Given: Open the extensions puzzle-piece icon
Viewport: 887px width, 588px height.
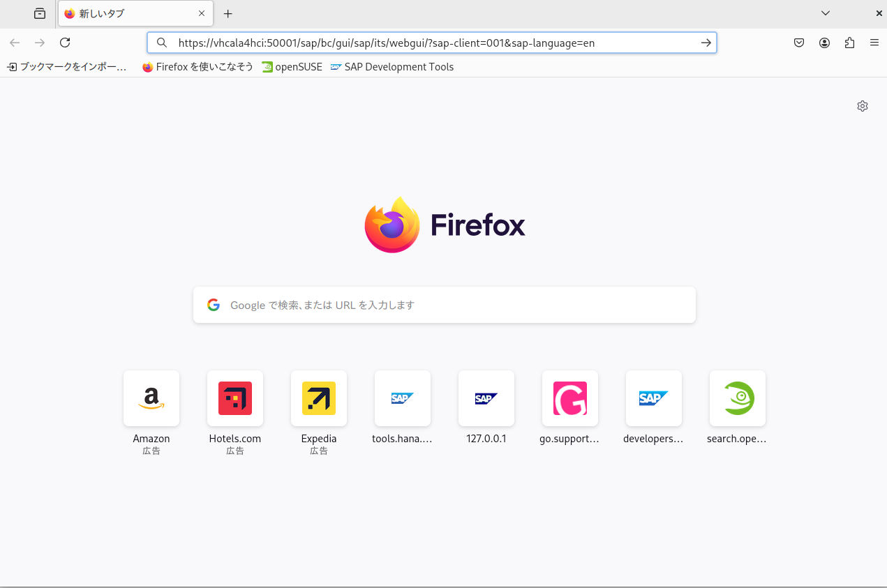Looking at the screenshot, I should [x=849, y=43].
